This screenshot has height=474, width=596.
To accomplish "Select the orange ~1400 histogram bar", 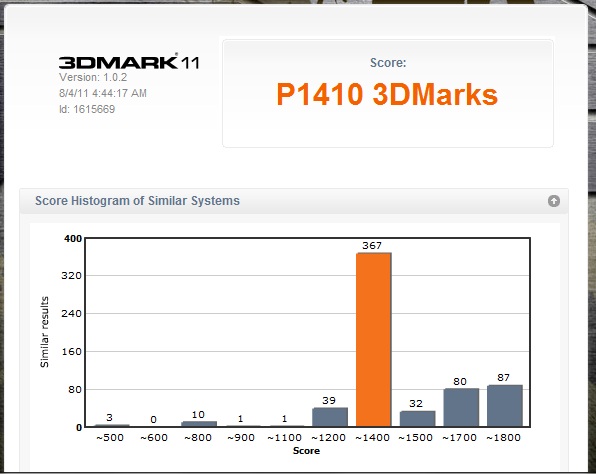I will click(x=373, y=339).
